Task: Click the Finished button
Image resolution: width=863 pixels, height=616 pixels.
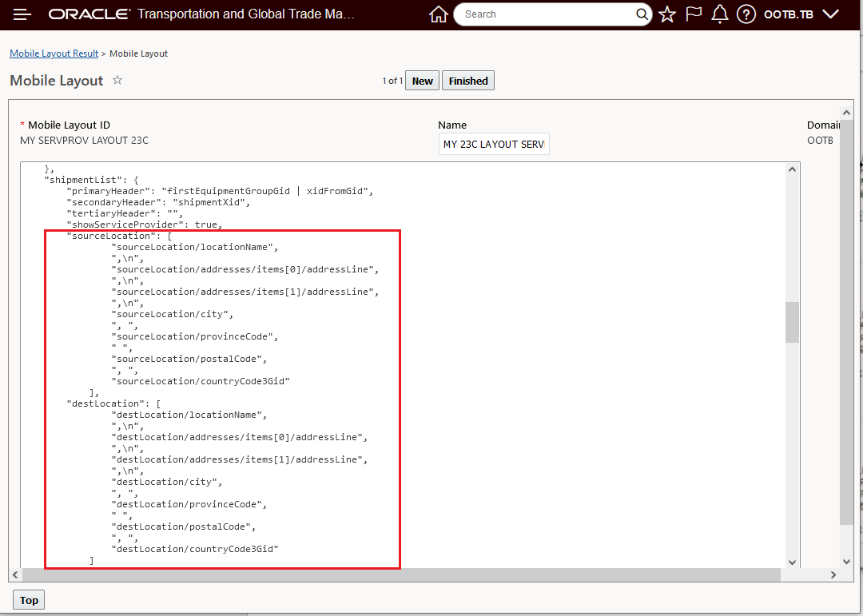Action: pos(467,81)
